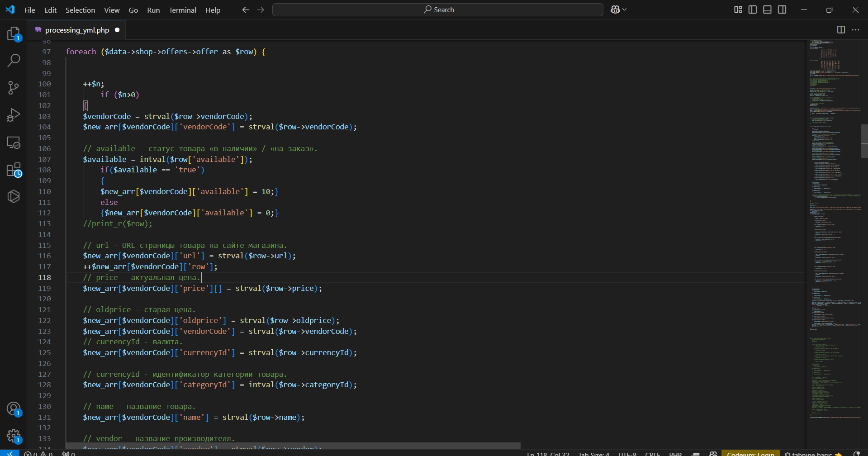
Task: Open the Extensions view
Action: pos(14,170)
